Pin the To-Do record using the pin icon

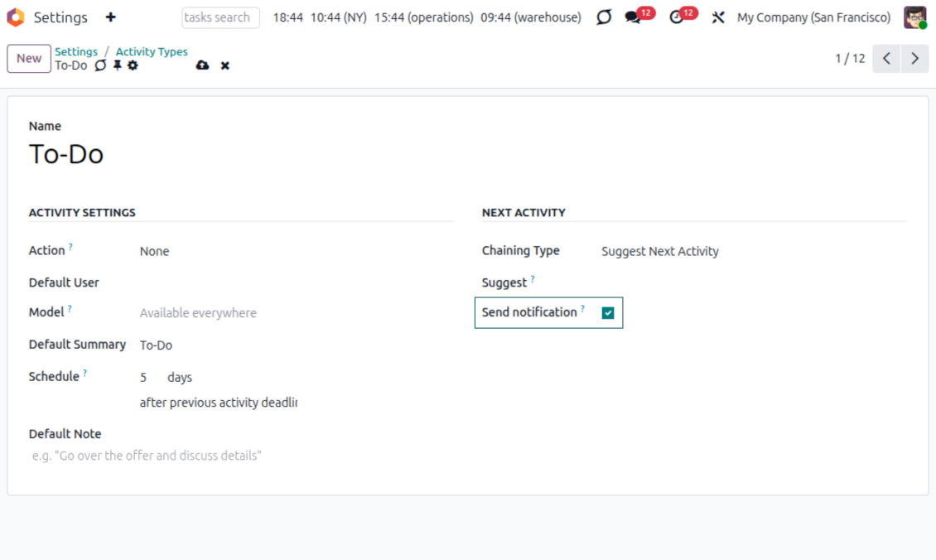[117, 65]
